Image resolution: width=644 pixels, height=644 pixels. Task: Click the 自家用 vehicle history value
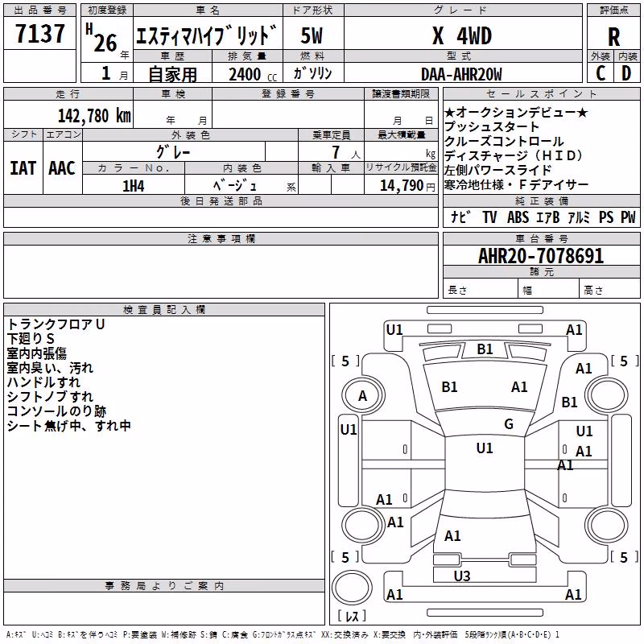(x=172, y=74)
